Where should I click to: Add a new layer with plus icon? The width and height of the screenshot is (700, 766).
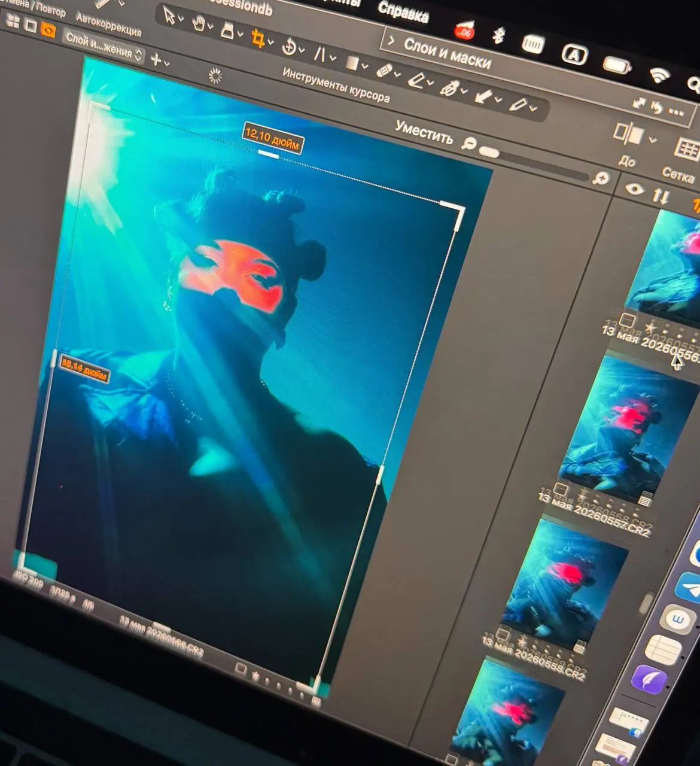pos(156,59)
